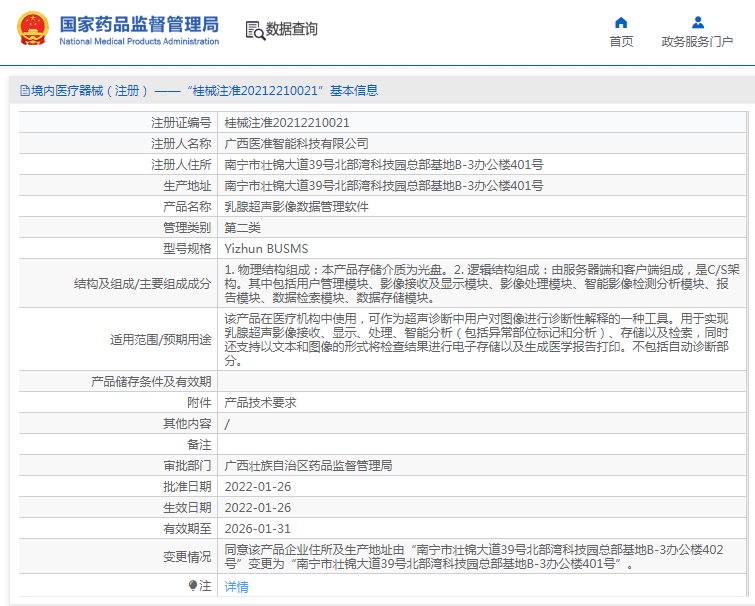Open 政务服务门户 user icon
Viewport: 755px width, 606px height.
(698, 23)
